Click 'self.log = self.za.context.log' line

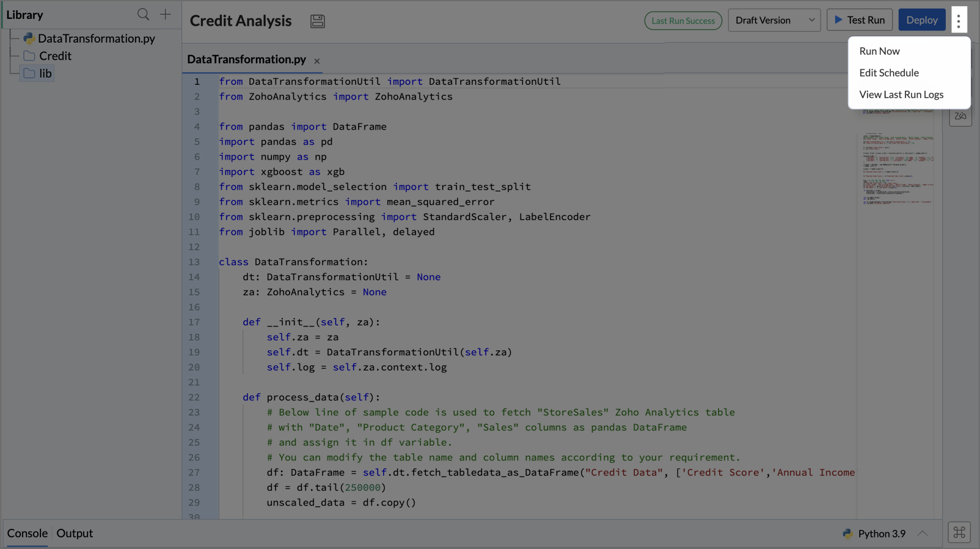coord(357,367)
